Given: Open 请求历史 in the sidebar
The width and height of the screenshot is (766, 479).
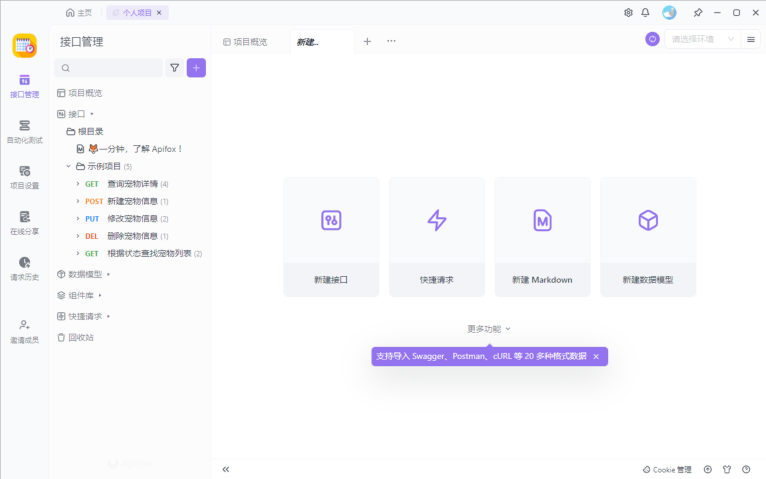Looking at the screenshot, I should [x=24, y=269].
